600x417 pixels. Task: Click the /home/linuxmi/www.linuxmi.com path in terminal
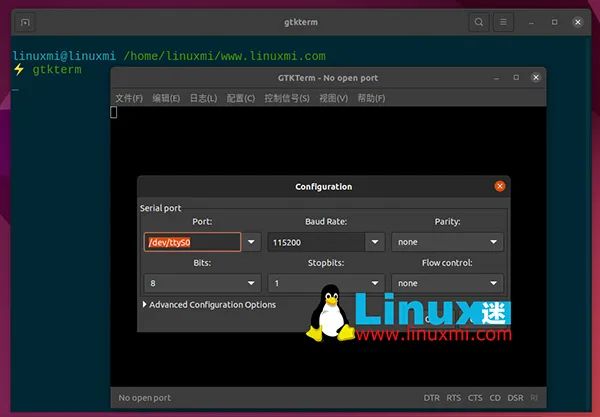pos(225,56)
